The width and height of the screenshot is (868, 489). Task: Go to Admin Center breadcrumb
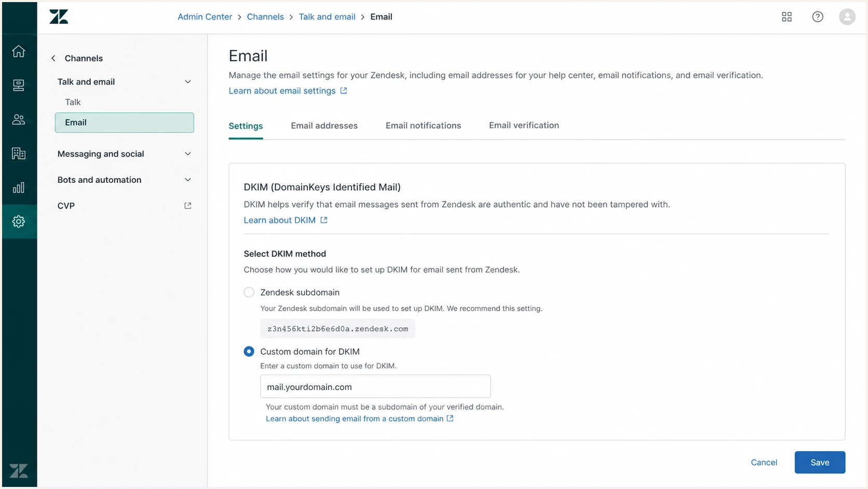pyautogui.click(x=205, y=17)
